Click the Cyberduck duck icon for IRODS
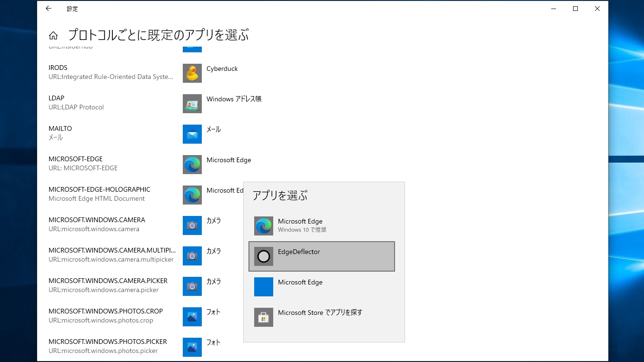 tap(192, 73)
